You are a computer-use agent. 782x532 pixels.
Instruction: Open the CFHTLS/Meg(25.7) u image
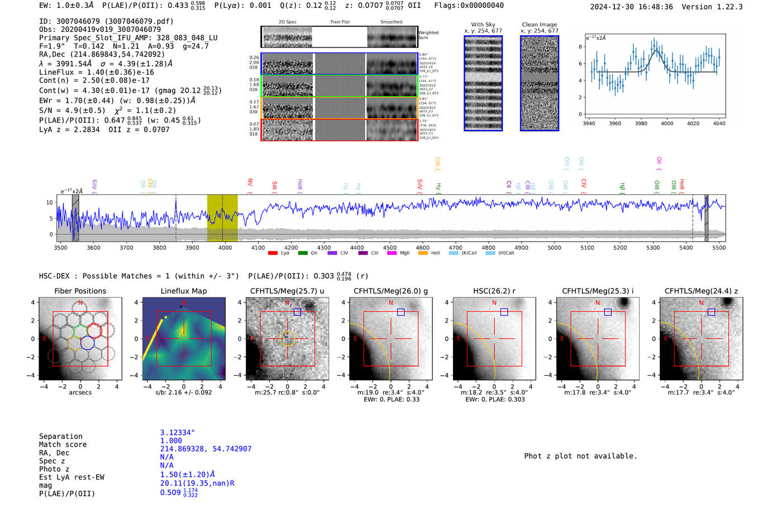coord(287,339)
